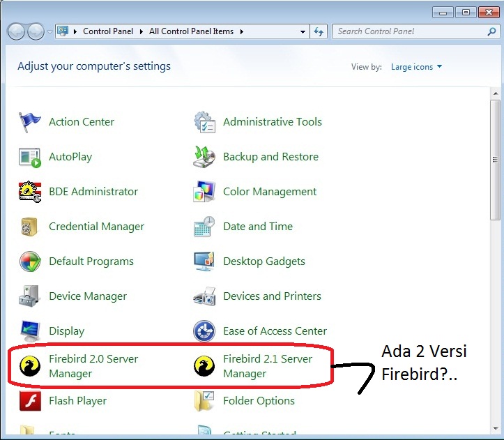Click the Color Management icon
Screen dimensions: 504x440
204,192
